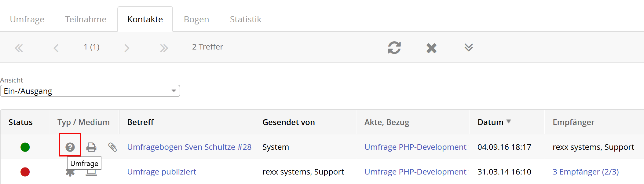Click the question mark Umfrage type icon
Screen dimensions: 644x184
70,147
